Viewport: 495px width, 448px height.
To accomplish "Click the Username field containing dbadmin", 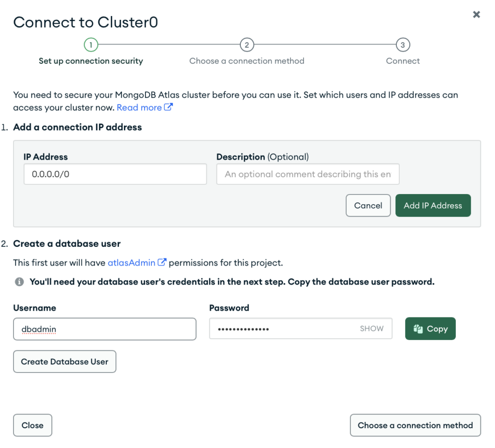I will [x=104, y=329].
